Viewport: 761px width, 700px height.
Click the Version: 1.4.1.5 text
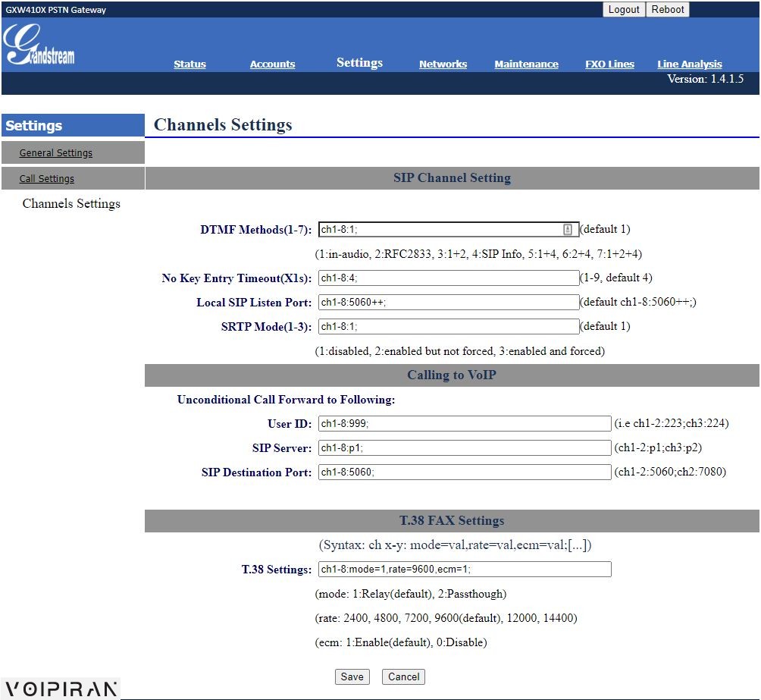point(705,79)
